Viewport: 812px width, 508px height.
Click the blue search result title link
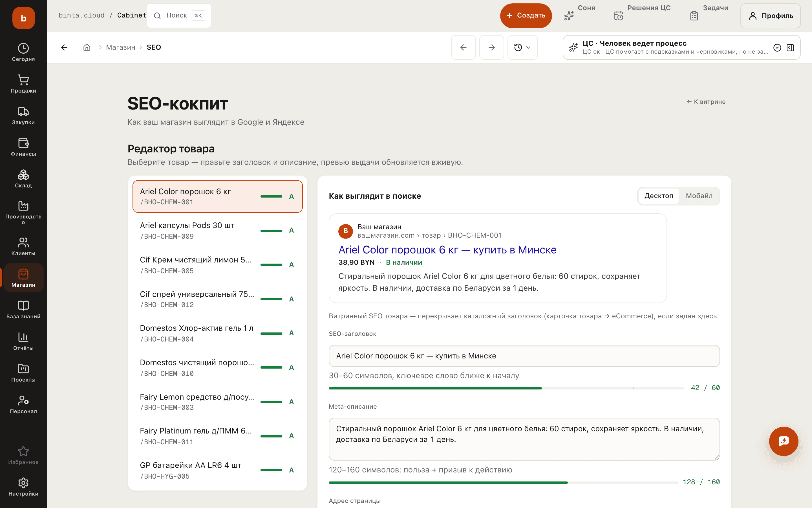click(447, 250)
